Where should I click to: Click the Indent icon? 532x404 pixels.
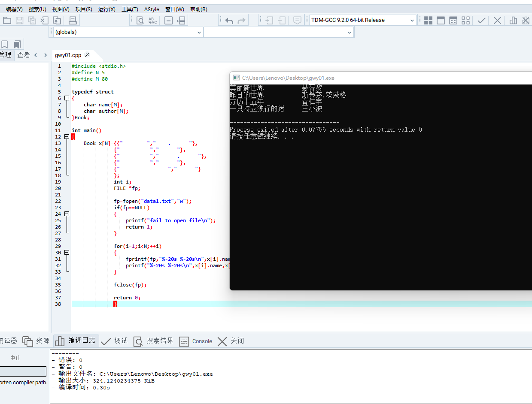point(269,20)
